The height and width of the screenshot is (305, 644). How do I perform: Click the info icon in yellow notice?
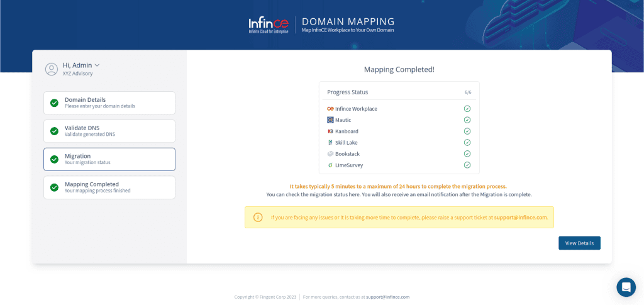258,217
